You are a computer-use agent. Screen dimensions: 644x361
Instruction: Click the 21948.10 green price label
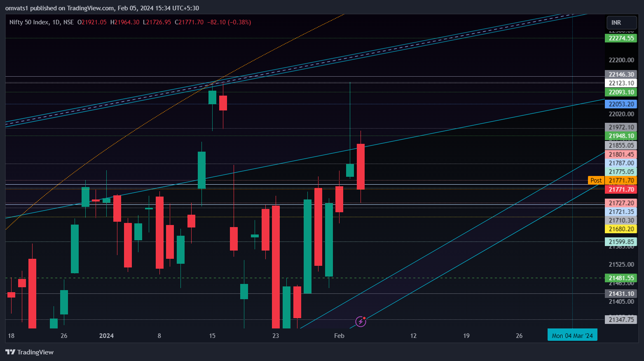click(621, 136)
